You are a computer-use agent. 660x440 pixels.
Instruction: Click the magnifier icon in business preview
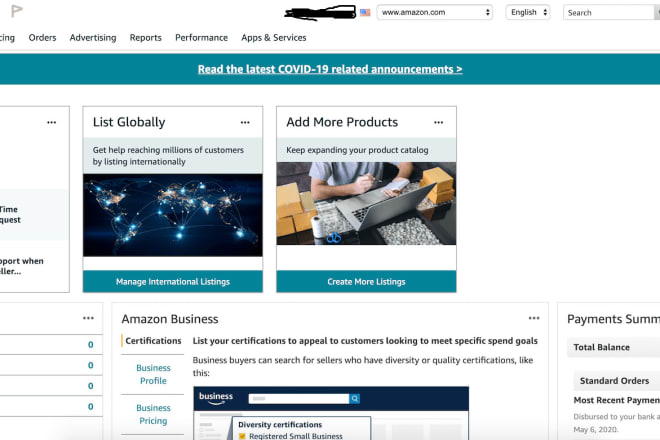tap(354, 398)
